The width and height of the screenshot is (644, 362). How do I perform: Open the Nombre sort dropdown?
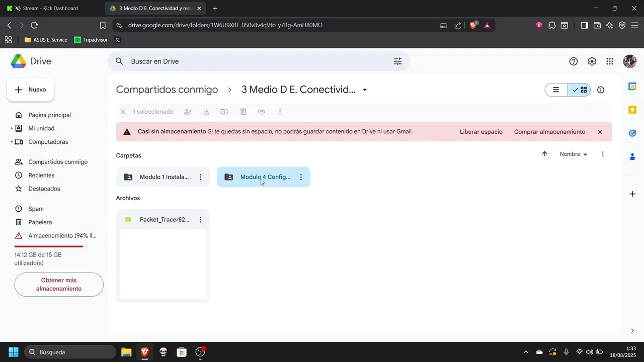tap(574, 154)
